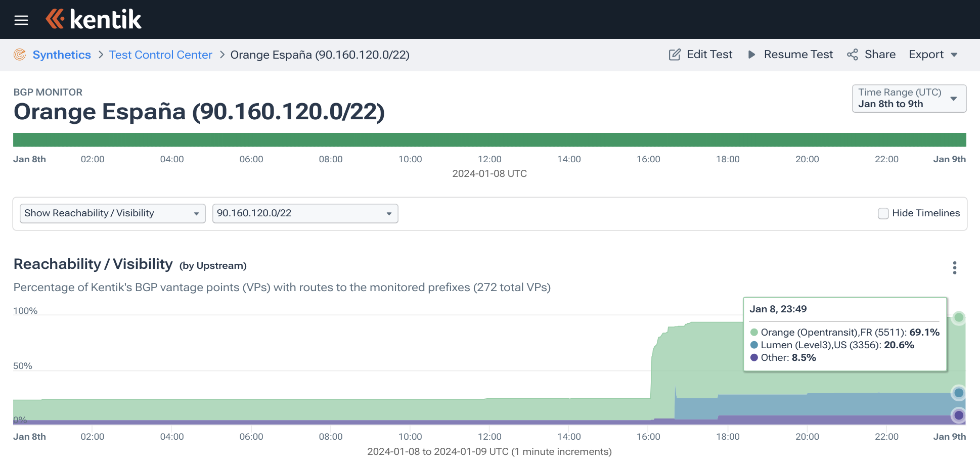Click the Resume Test play icon
The height and width of the screenshot is (467, 980).
coord(751,55)
